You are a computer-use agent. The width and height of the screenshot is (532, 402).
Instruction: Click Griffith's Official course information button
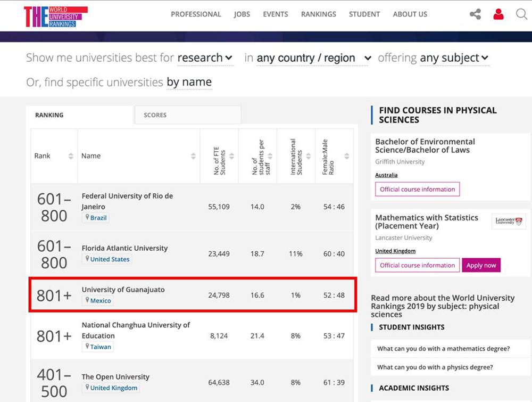tap(417, 189)
